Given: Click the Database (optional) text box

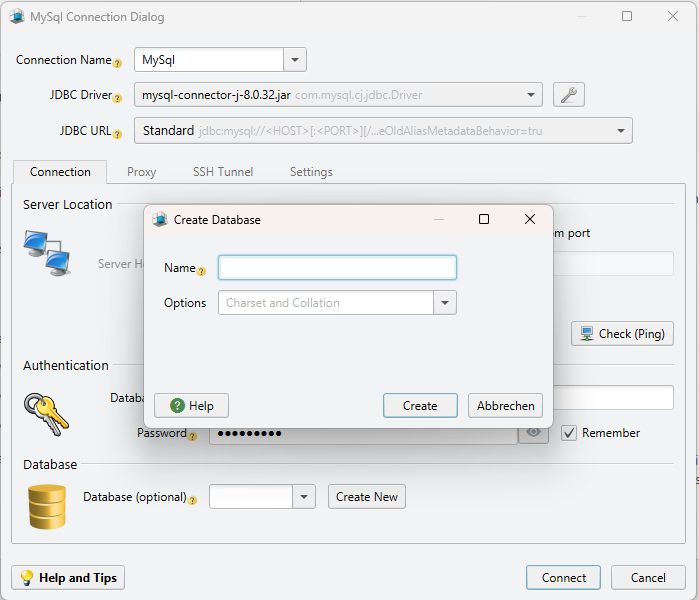Looking at the screenshot, I should pyautogui.click(x=251, y=497).
